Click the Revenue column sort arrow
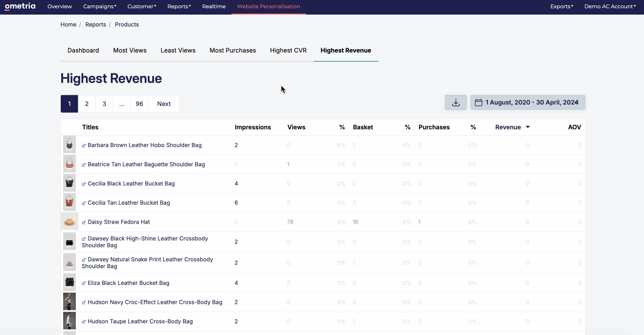The image size is (644, 335). (x=528, y=127)
